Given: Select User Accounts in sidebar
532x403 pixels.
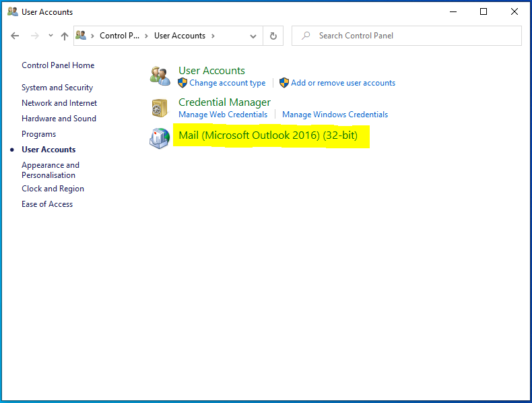Looking at the screenshot, I should point(48,150).
